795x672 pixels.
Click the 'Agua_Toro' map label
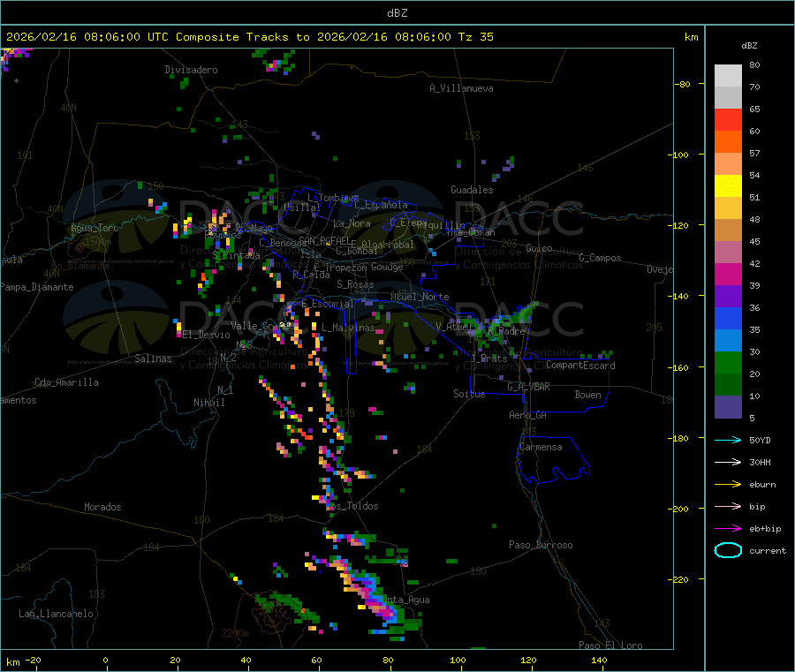tap(95, 228)
